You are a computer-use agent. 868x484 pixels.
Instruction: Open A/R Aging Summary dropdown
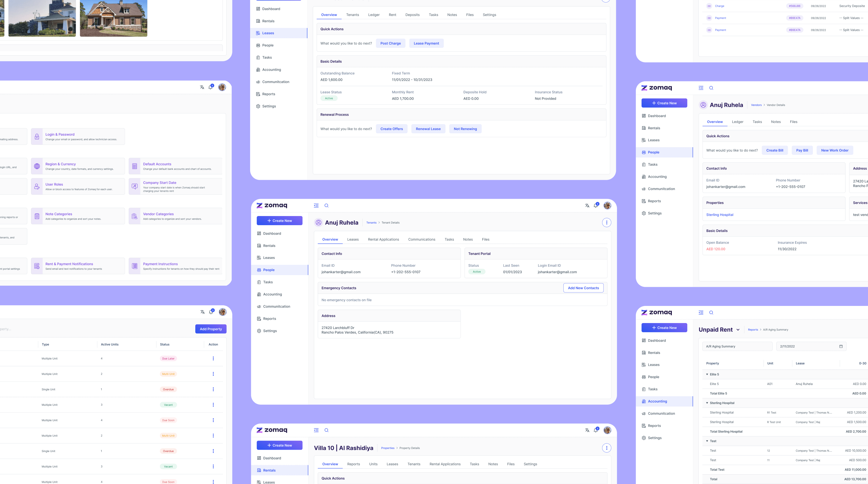[737, 346]
